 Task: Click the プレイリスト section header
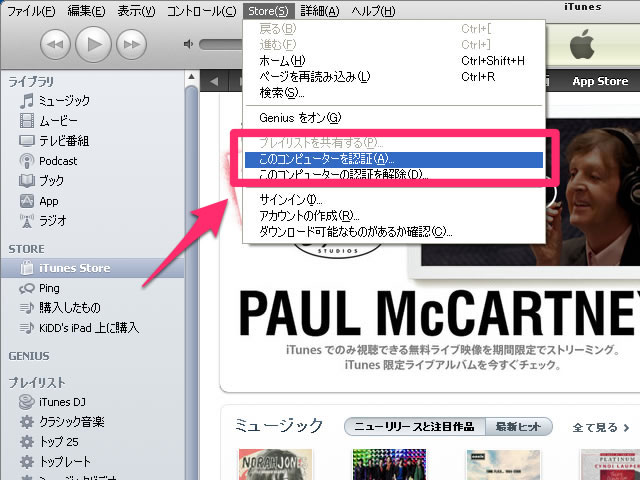pos(37,382)
